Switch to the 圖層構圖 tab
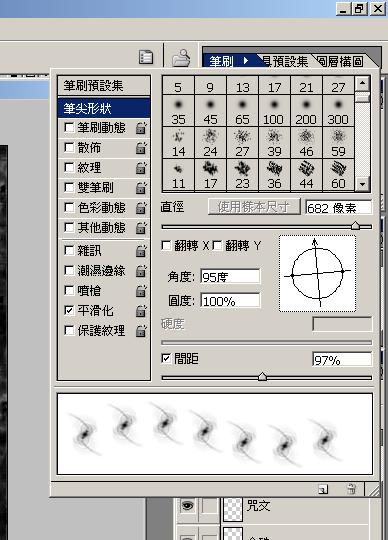Screen dimensions: 388x540 [x=340, y=61]
